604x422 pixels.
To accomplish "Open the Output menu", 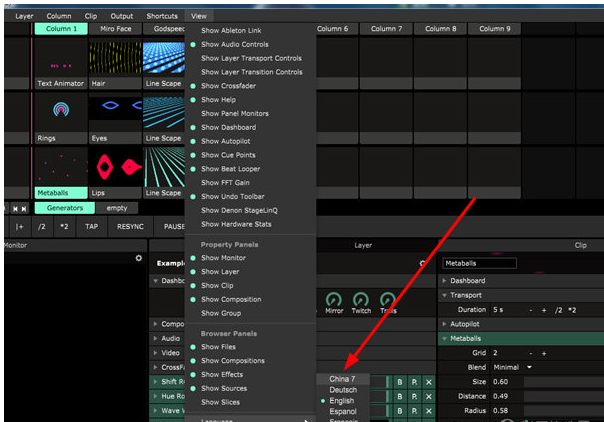I will point(122,16).
